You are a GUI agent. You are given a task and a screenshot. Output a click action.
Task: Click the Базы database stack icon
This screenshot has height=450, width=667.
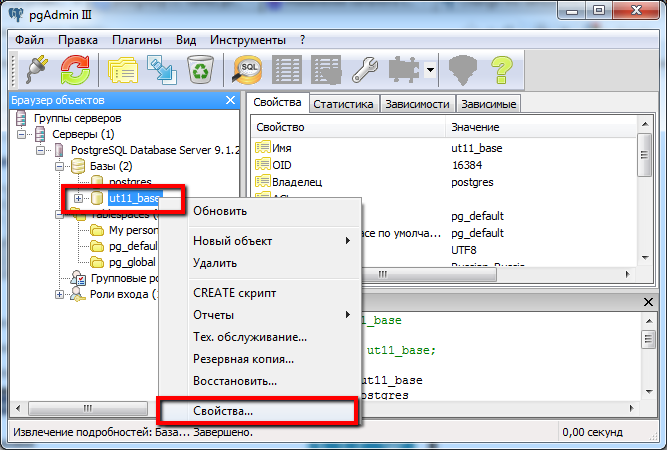78,166
